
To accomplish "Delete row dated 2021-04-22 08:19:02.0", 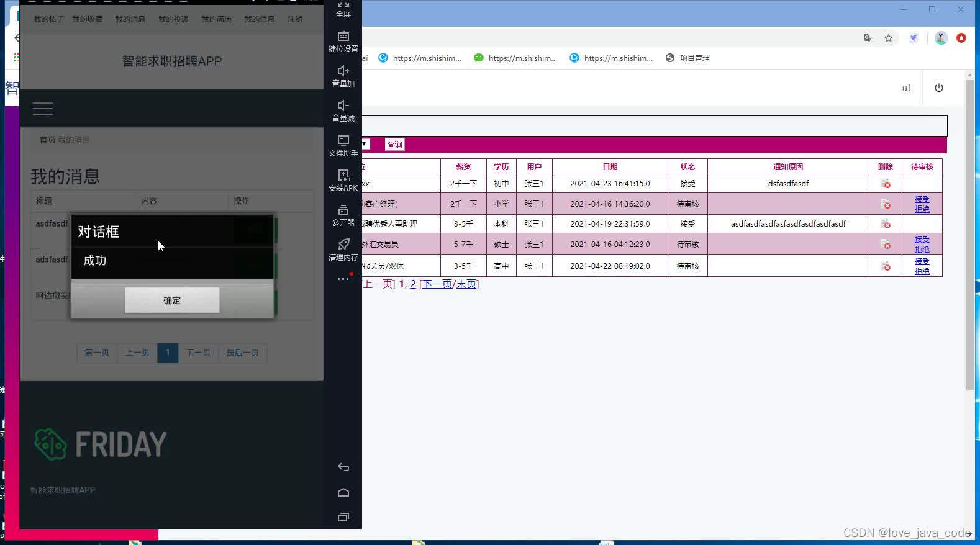I will (886, 266).
